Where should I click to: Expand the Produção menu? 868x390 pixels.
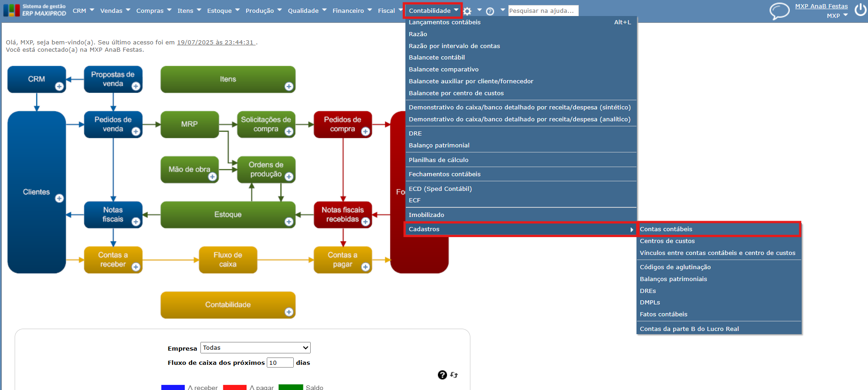click(264, 11)
